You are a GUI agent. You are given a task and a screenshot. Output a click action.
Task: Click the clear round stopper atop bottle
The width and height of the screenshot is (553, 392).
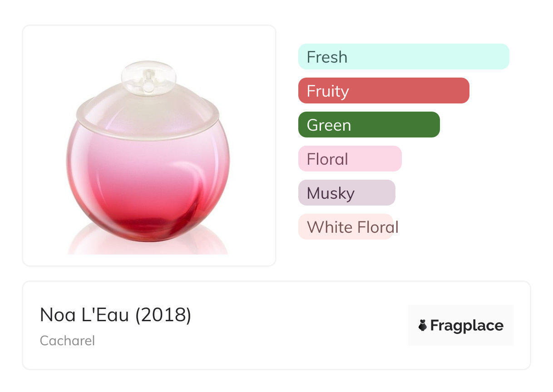(149, 79)
